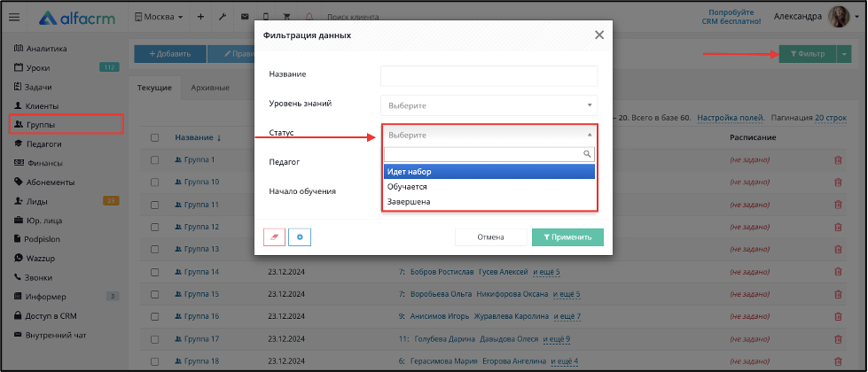Delete Группа 16 with trash icon

(x=838, y=316)
